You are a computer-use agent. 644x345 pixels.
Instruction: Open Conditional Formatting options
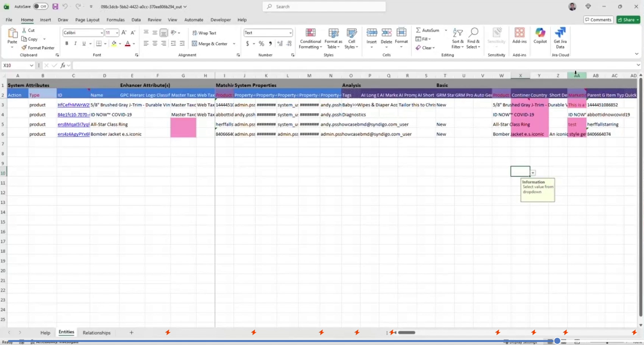tap(310, 38)
